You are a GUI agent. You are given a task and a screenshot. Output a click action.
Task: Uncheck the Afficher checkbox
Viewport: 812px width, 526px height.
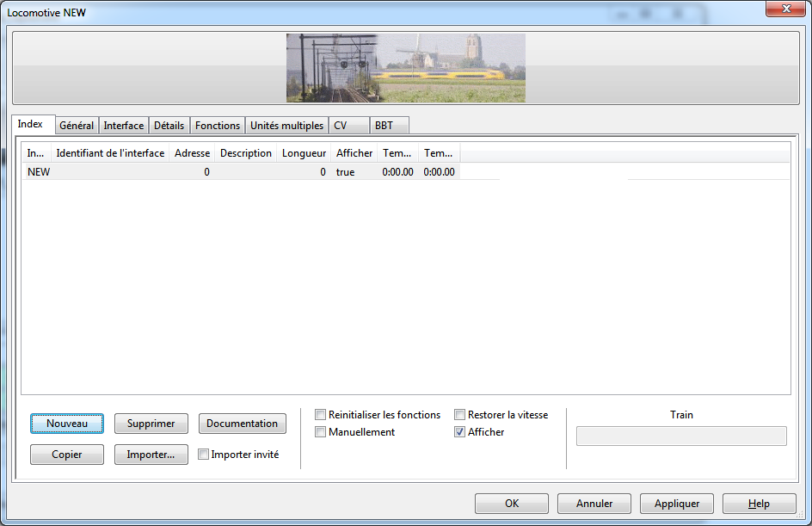click(460, 432)
